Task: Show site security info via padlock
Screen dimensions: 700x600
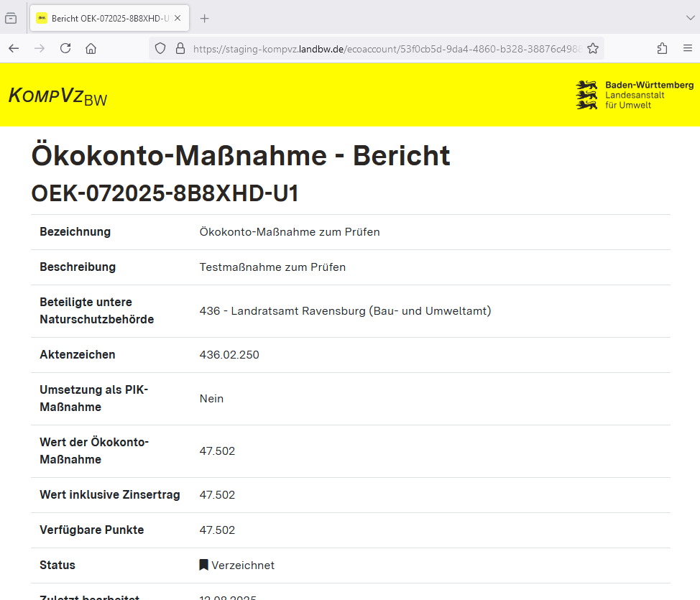Action: 180,48
